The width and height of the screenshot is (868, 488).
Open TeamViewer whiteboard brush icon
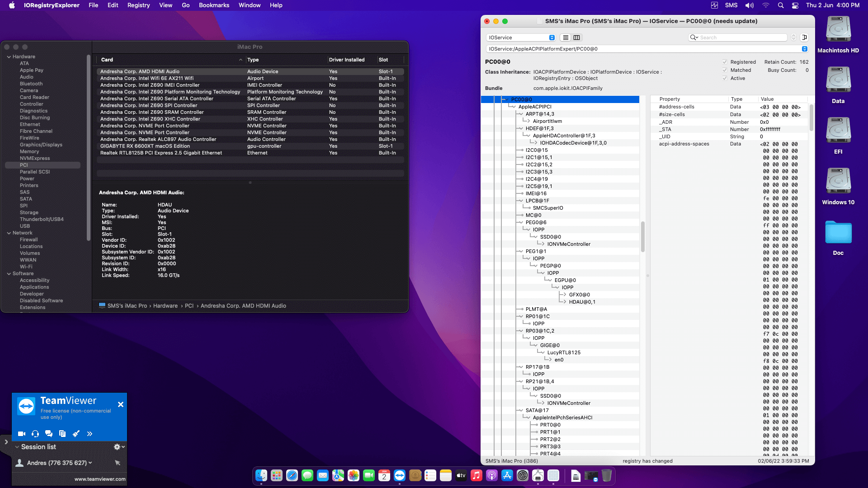coord(76,434)
